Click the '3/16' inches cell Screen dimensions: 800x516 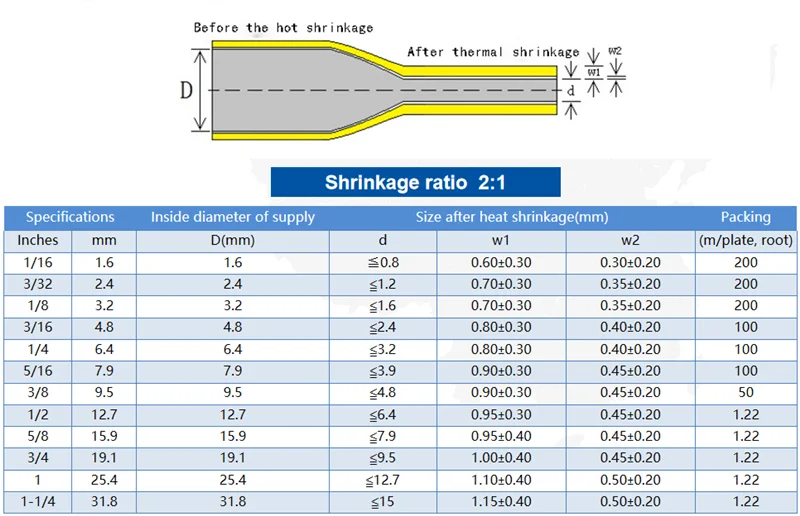38,327
